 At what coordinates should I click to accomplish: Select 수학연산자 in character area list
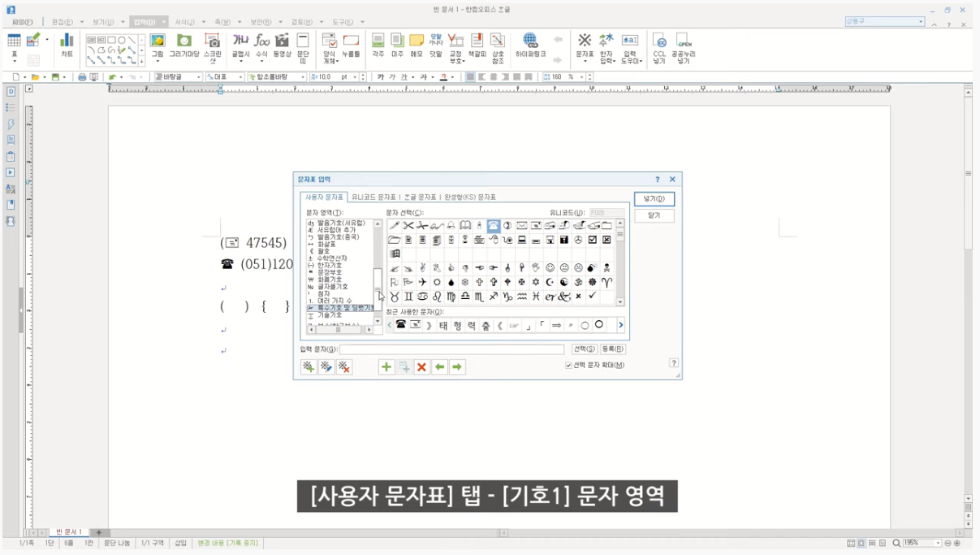pos(331,258)
